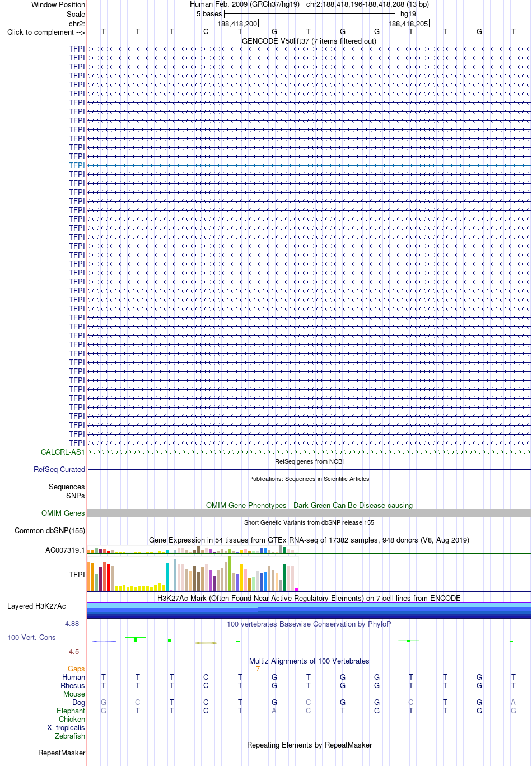Select the Mouse alignment row label
Screen dimensions: 532x766
74,694
